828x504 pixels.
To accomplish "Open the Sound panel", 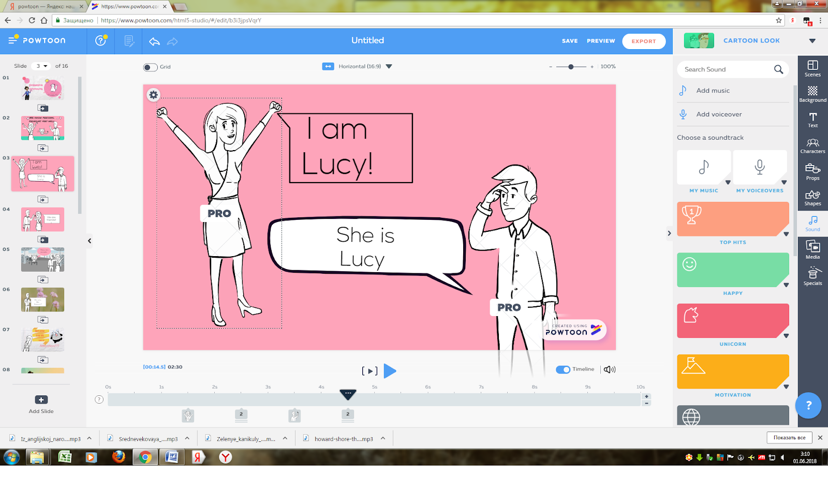I will (x=812, y=224).
